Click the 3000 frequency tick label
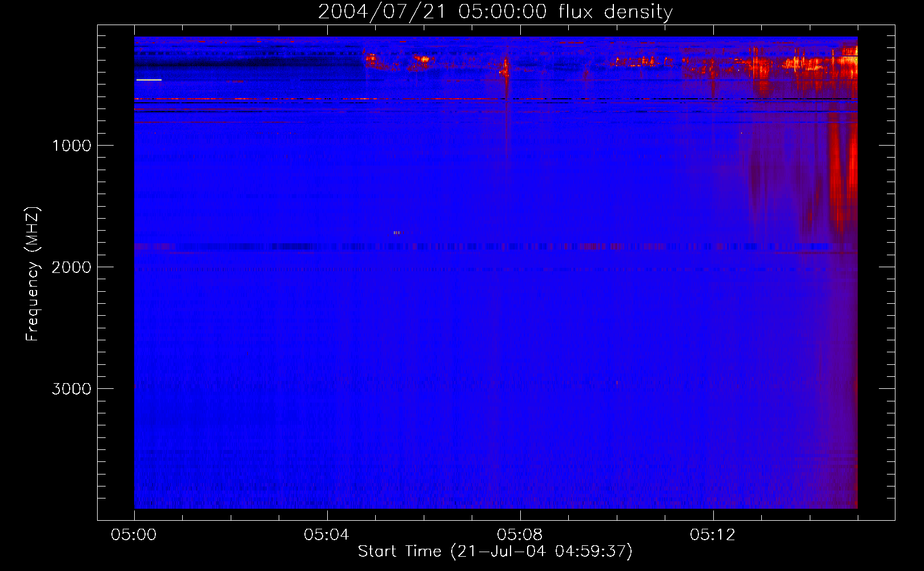 tap(71, 389)
